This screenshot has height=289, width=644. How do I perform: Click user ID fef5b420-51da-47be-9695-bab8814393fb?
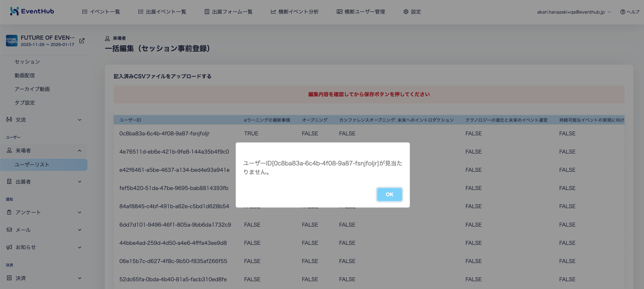(174, 188)
